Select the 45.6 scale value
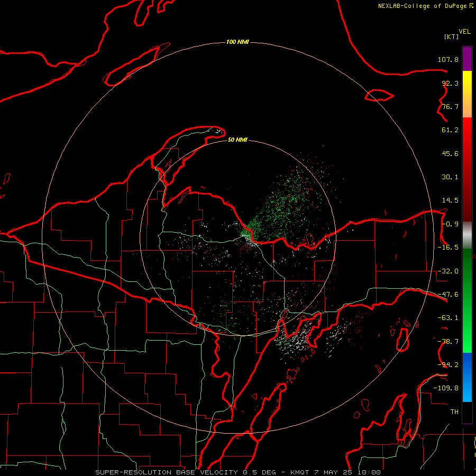This screenshot has height=476, width=476. click(450, 153)
